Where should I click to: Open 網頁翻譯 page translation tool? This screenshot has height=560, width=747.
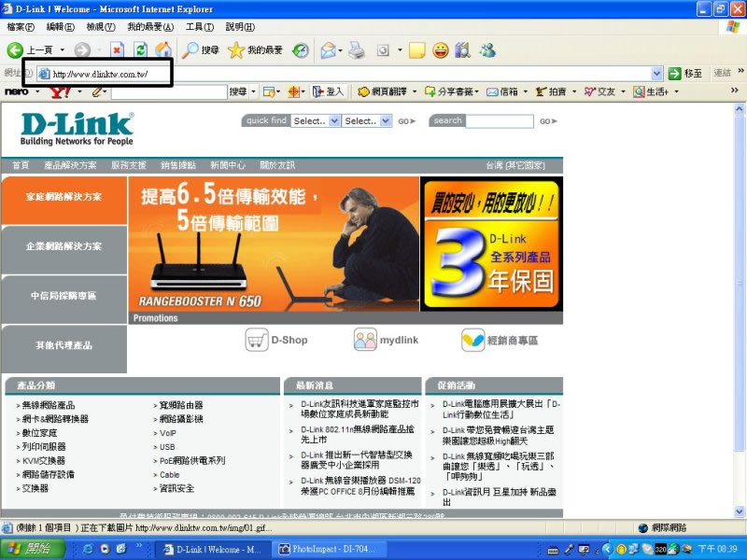(x=383, y=91)
